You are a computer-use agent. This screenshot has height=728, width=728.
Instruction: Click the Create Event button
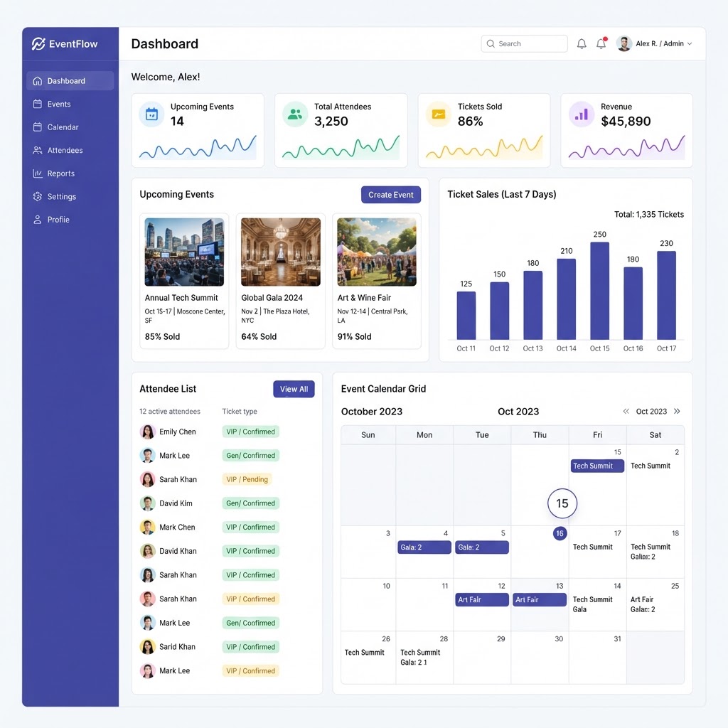[391, 195]
